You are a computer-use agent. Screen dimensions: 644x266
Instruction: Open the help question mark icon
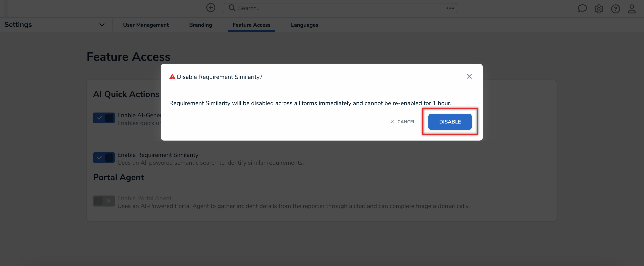[x=615, y=9]
